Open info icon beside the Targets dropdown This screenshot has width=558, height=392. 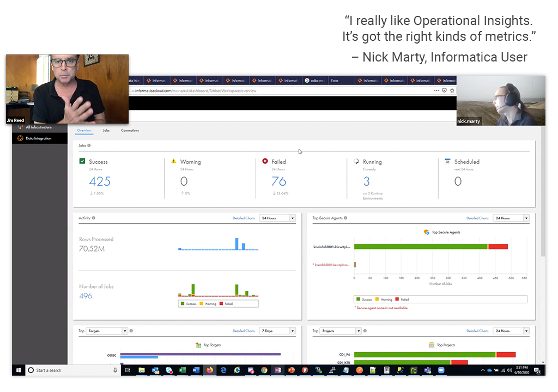coord(131,330)
